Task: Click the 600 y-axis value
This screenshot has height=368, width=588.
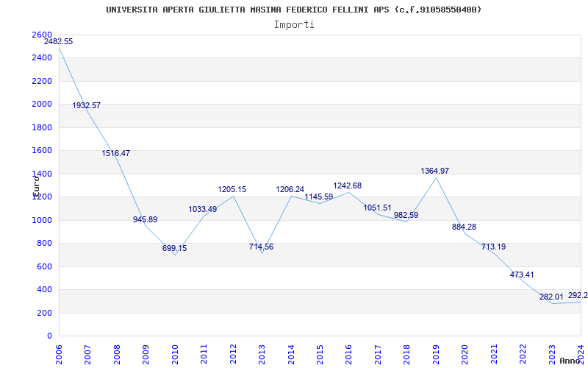Action: click(45, 266)
